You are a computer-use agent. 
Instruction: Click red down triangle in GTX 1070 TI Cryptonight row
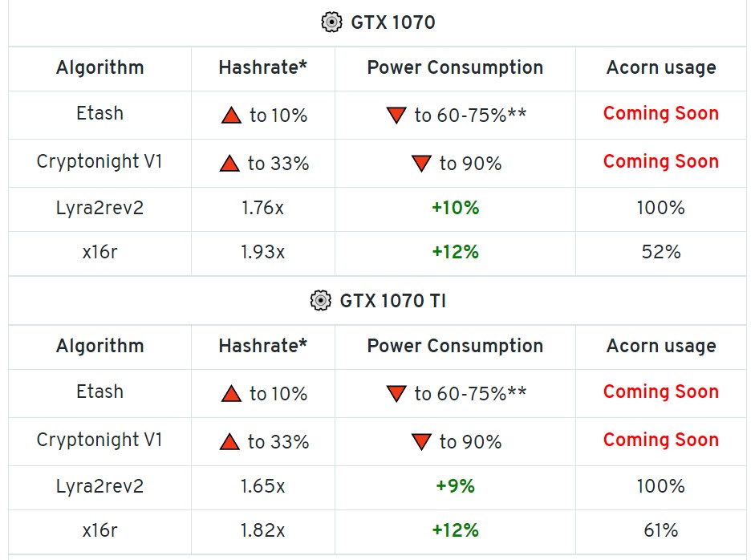click(421, 442)
